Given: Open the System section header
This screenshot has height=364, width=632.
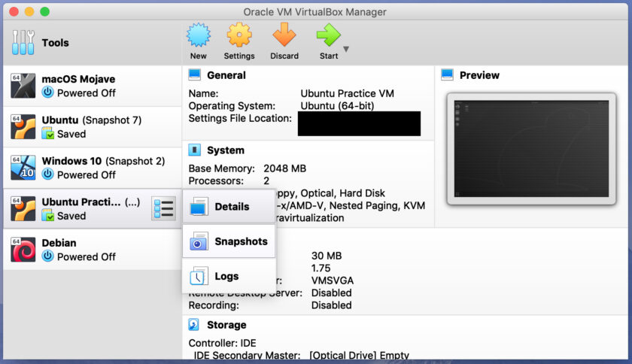Looking at the screenshot, I should pos(225,150).
